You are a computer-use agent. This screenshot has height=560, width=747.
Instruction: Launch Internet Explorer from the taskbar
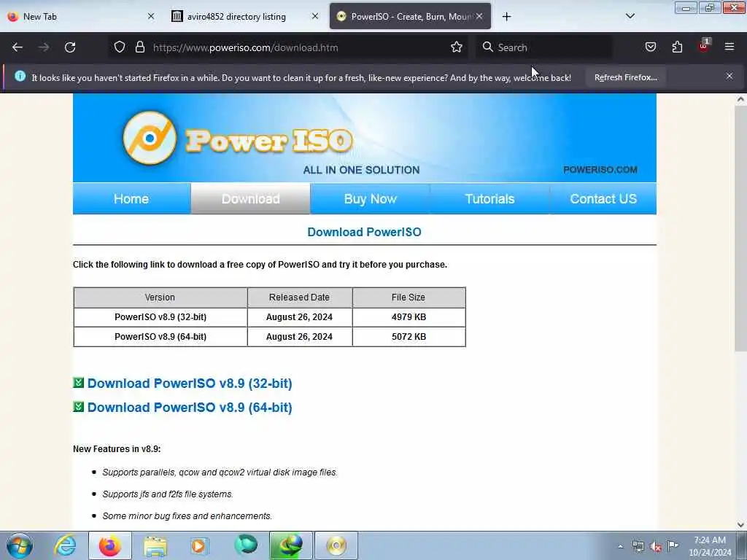[x=65, y=545]
